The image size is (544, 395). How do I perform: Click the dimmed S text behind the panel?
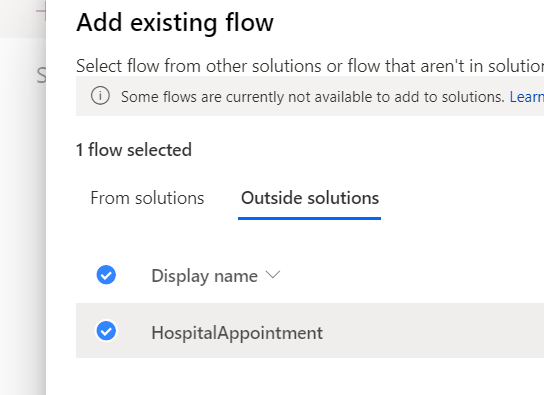pos(41,76)
